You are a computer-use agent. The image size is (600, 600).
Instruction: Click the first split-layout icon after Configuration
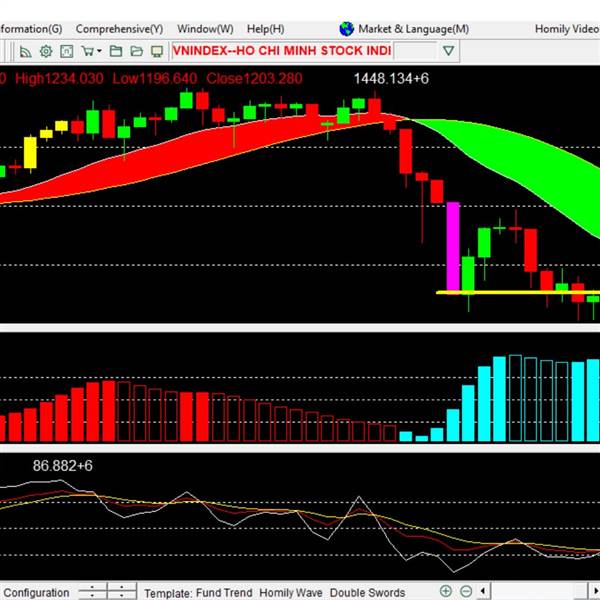coord(92,592)
